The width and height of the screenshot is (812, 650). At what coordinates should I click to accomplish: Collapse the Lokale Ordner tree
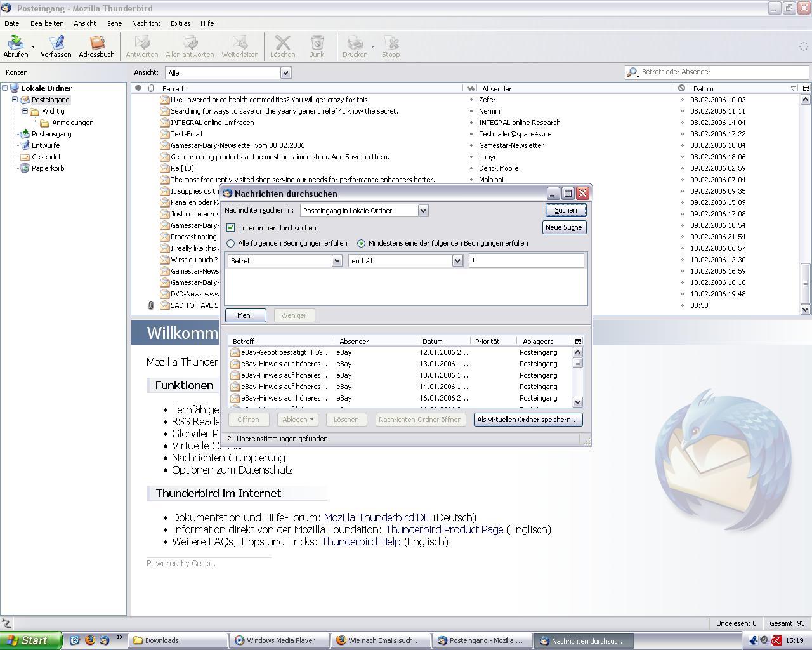[5, 88]
